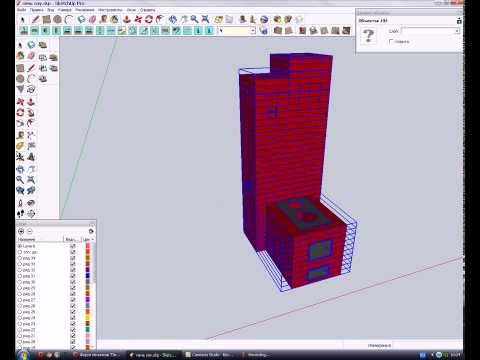The width and height of the screenshot is (480, 360).
Task: Select the Section Plane tool in left toolbar
Action: (31, 213)
